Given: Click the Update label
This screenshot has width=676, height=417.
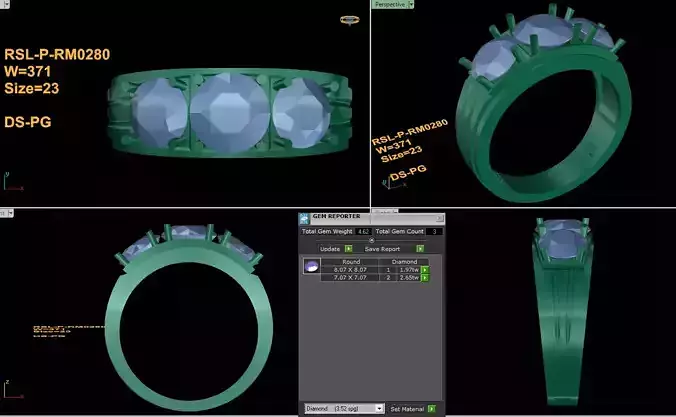Looking at the screenshot, I should coord(330,249).
